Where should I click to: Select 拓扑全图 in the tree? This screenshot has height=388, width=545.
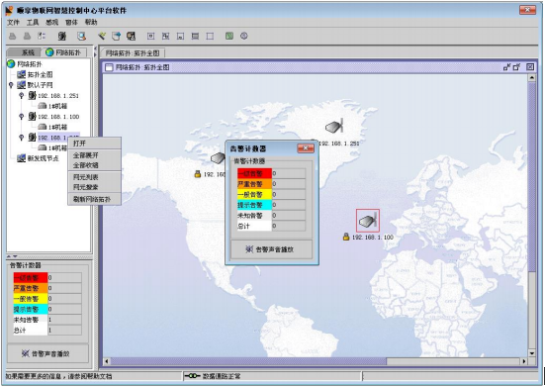(x=40, y=74)
